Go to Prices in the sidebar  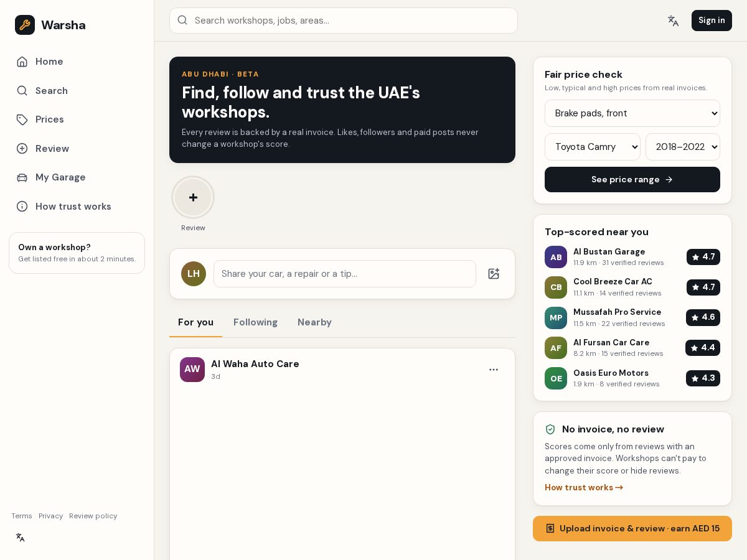[77, 119]
